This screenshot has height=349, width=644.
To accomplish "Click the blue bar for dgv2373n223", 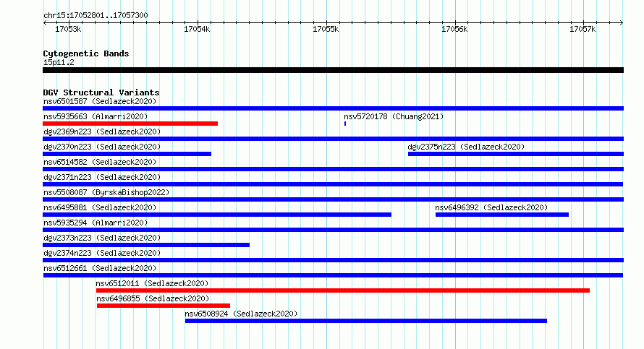I will (145, 245).
